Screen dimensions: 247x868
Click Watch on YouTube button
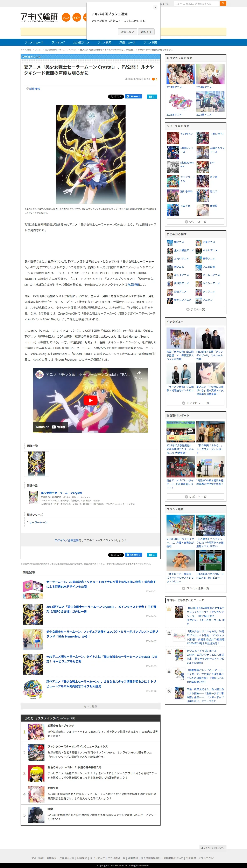tap(50, 427)
